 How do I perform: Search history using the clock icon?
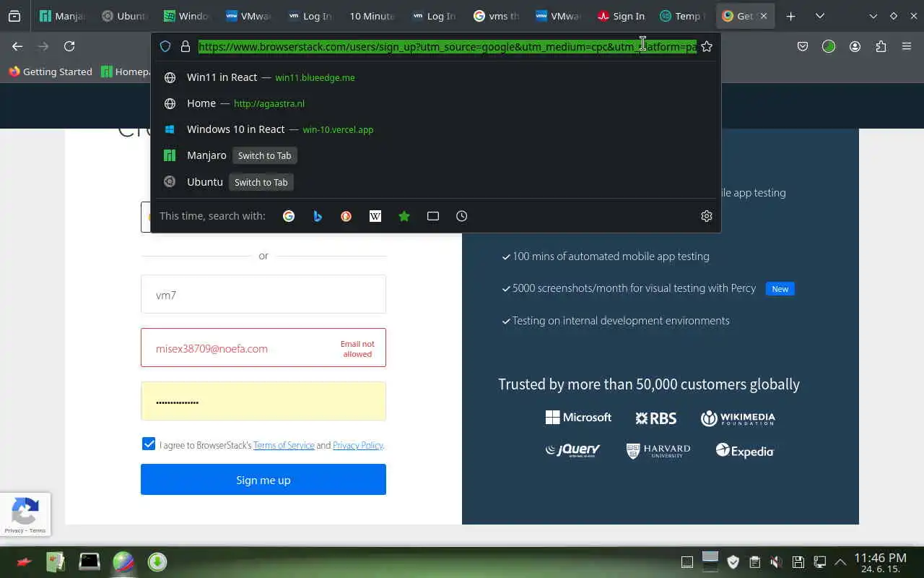462,216
